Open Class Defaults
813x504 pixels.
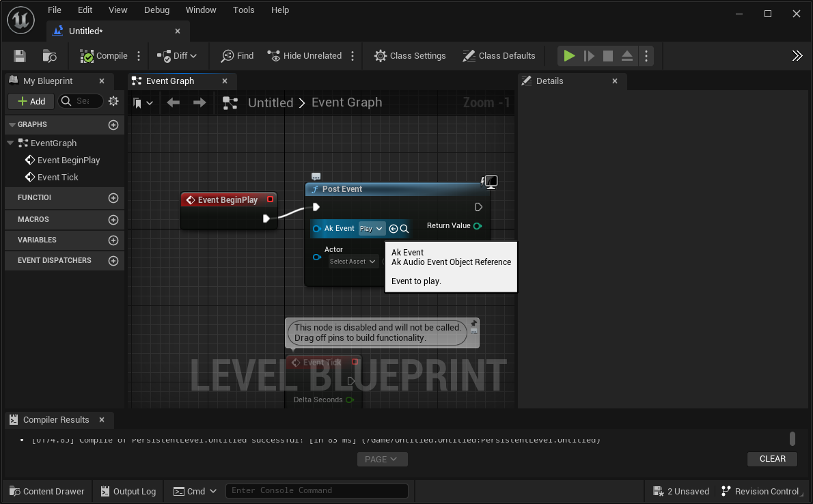click(499, 56)
